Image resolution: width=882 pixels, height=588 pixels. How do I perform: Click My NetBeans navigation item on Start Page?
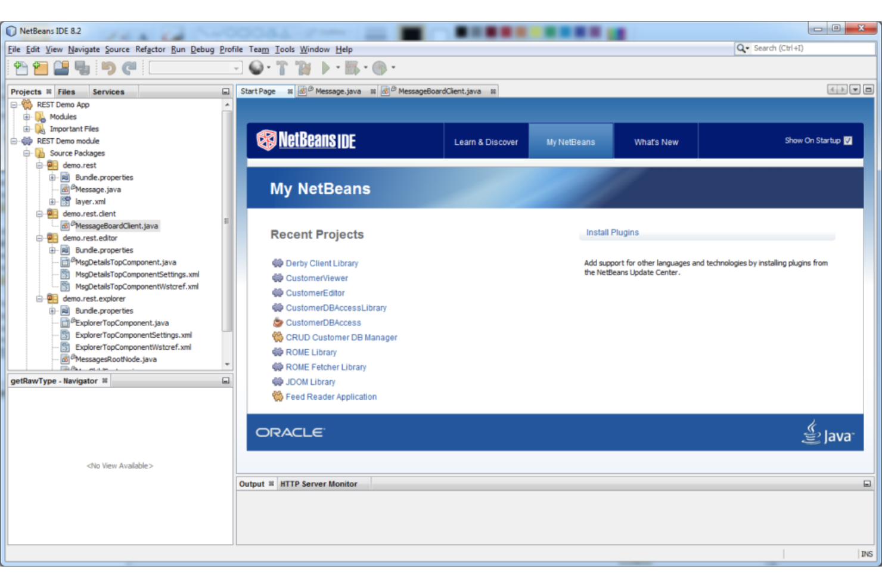[570, 141]
